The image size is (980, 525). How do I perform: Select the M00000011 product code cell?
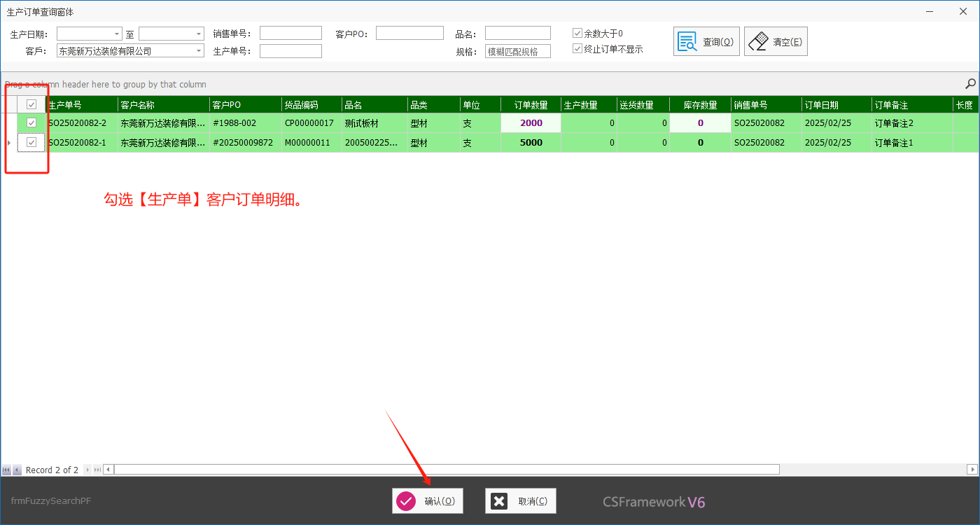point(311,143)
